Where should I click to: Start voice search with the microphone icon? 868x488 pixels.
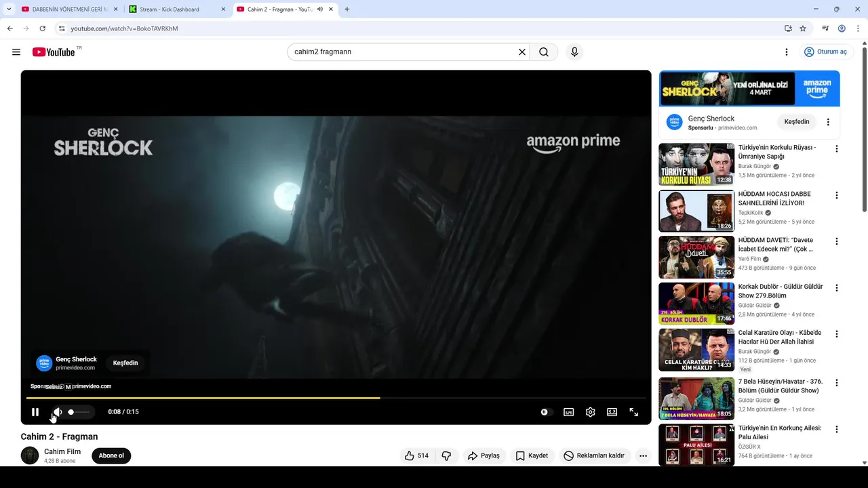coord(574,52)
